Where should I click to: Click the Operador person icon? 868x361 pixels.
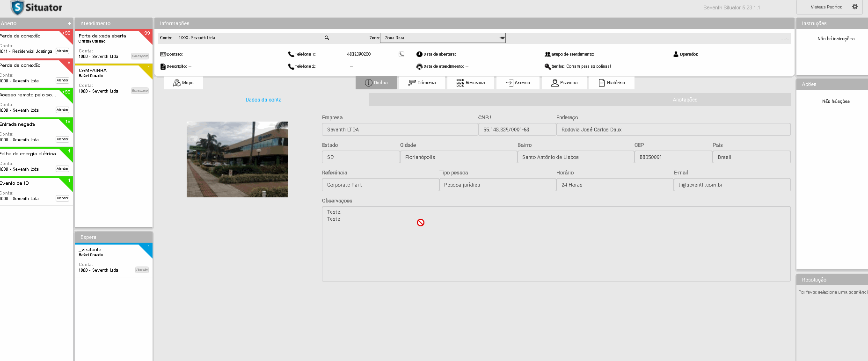pos(676,54)
